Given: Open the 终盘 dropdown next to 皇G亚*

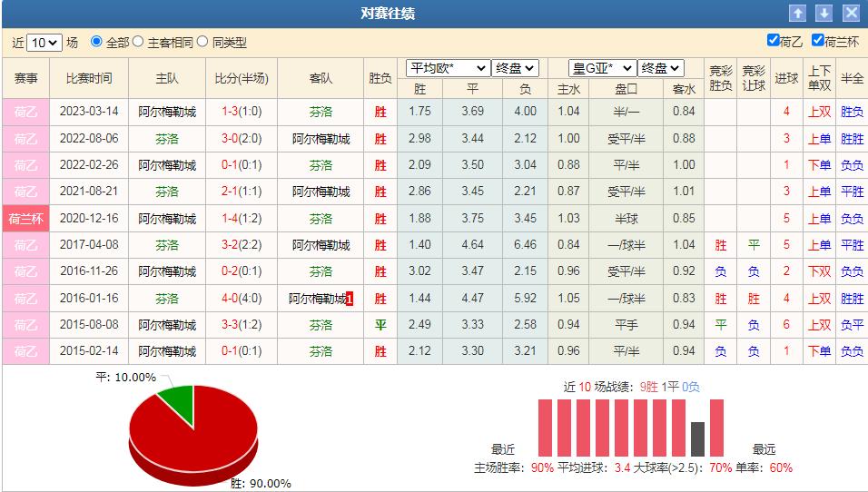Looking at the screenshot, I should (661, 68).
